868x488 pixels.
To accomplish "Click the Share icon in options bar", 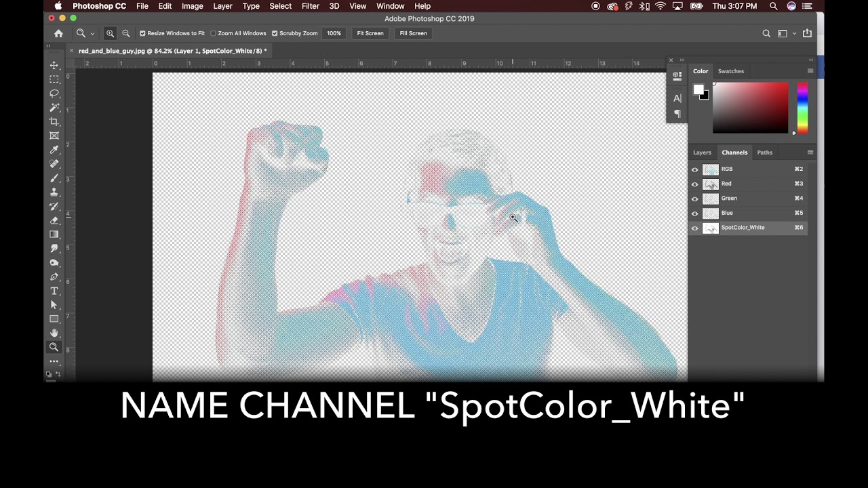I will point(807,33).
